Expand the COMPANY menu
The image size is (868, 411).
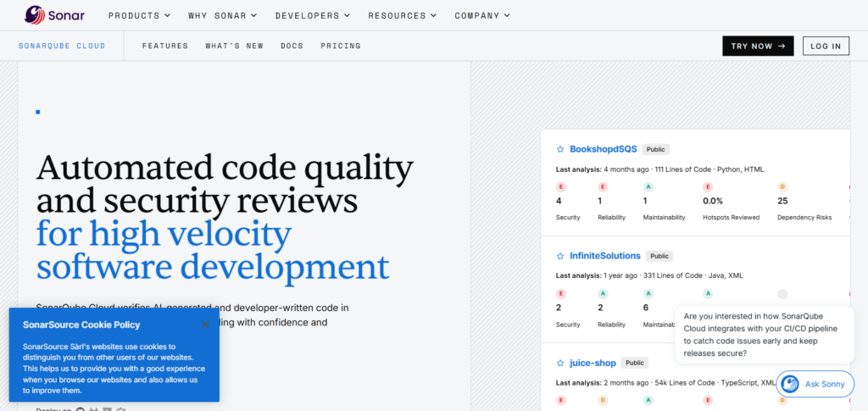click(x=482, y=15)
